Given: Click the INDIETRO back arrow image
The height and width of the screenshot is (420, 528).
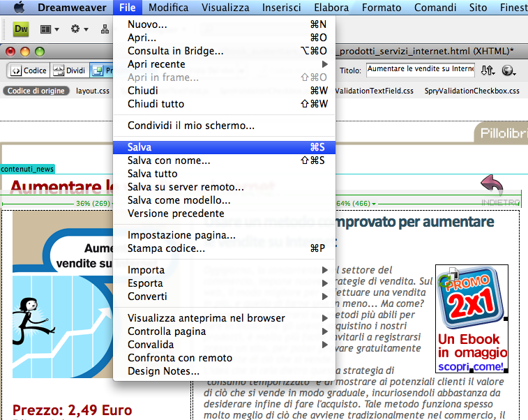Looking at the screenshot, I should tap(499, 190).
